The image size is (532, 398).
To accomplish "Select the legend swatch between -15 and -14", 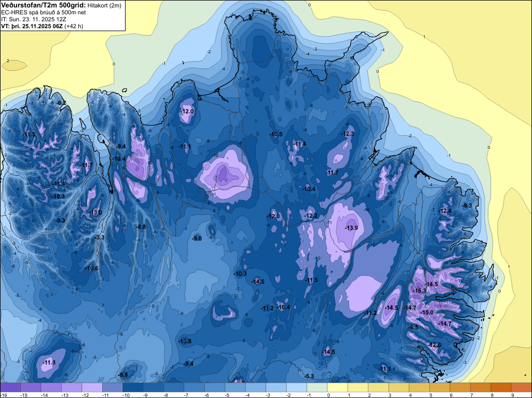I will pos(31,387).
